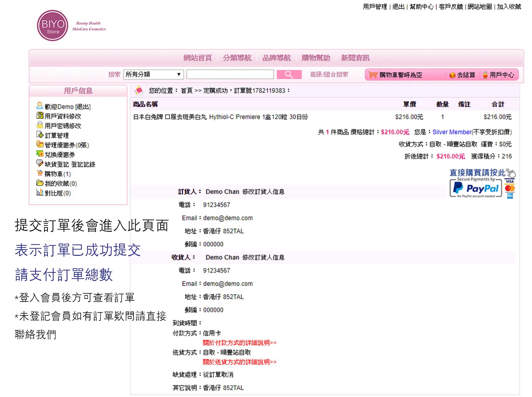Click 修改訂貨人信息 beside 收貨人
Viewport: 532px width, 397px height.
coord(263,258)
